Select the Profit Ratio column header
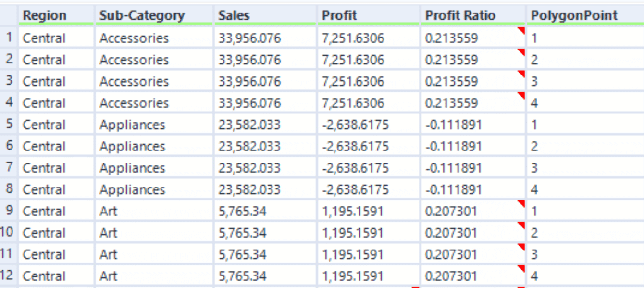The image size is (644, 288). [x=473, y=15]
